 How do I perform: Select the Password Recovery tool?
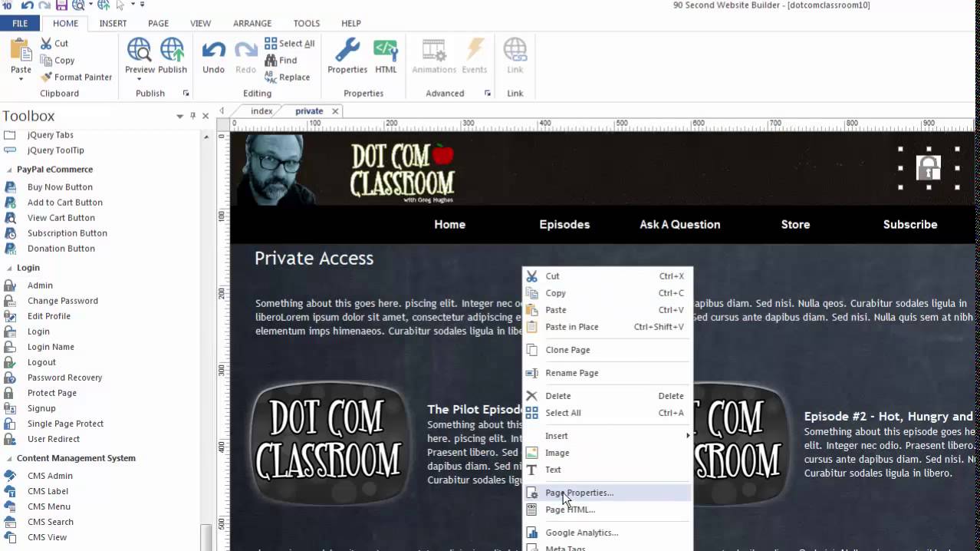(64, 378)
